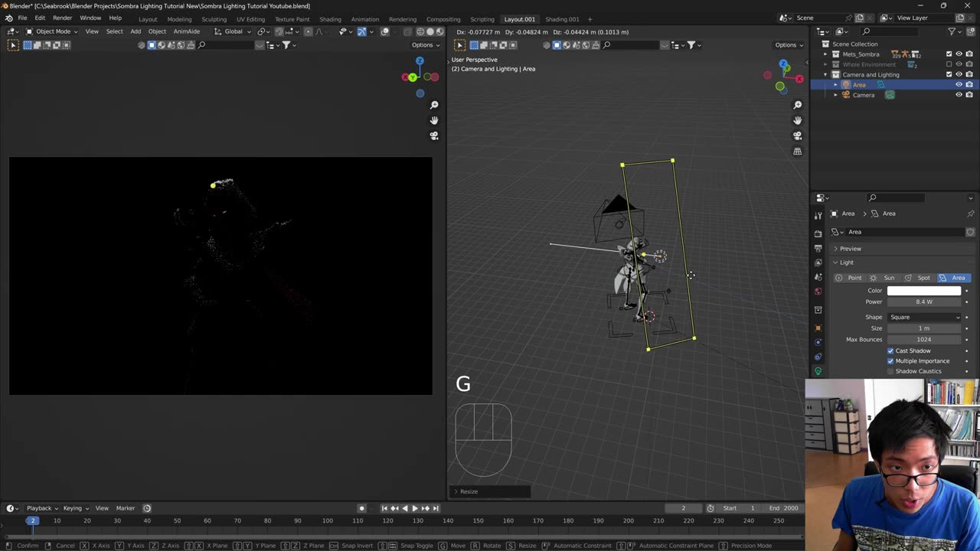Uncheck Multiple Importance option
The height and width of the screenshot is (551, 980).
(x=890, y=361)
